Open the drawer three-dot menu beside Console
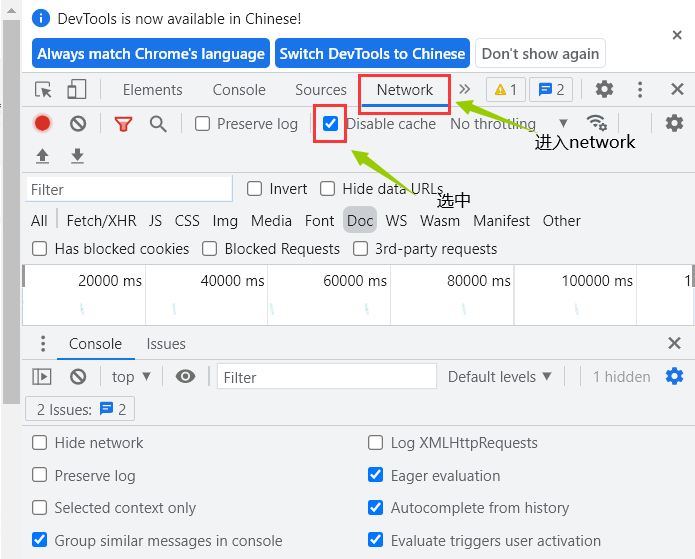Screen dimensions: 695x559 (x=43, y=344)
